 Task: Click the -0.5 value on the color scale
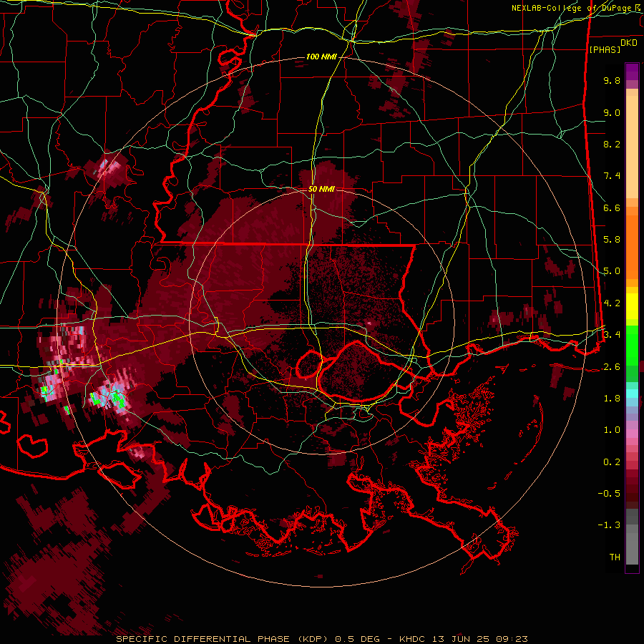point(609,494)
